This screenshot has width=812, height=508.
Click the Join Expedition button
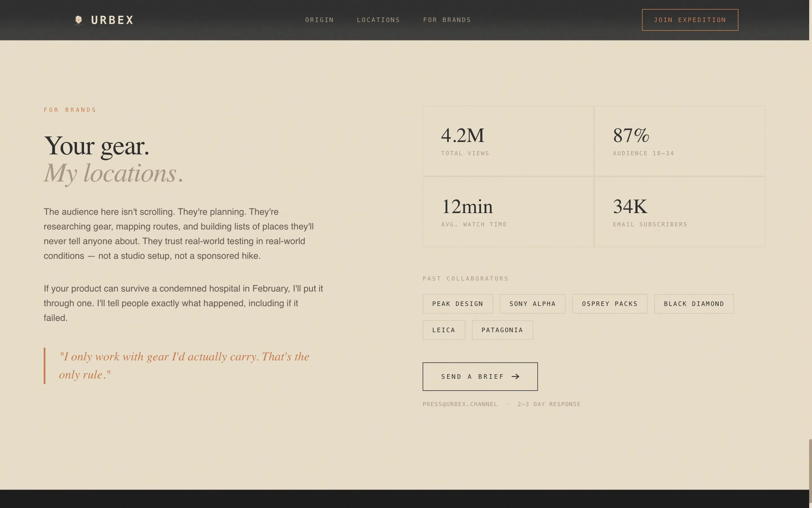click(690, 20)
